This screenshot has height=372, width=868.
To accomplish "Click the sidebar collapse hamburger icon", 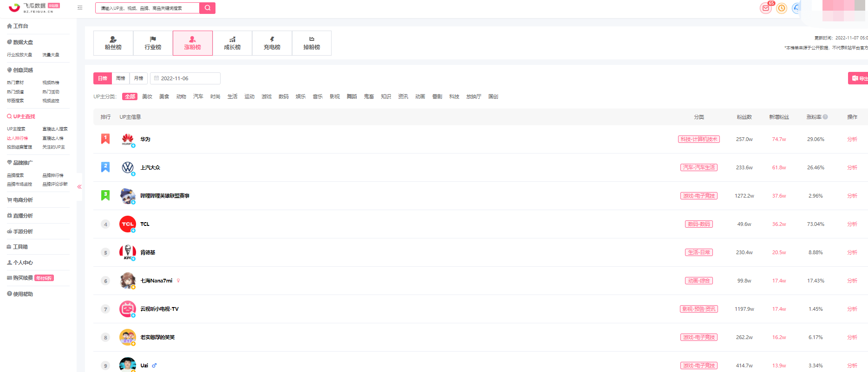I will (80, 8).
